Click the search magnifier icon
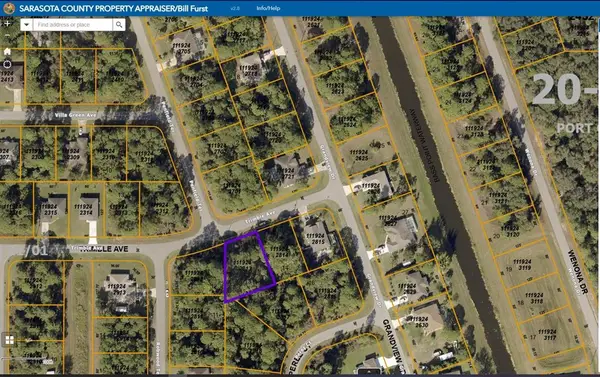The image size is (600, 377). pos(119,25)
